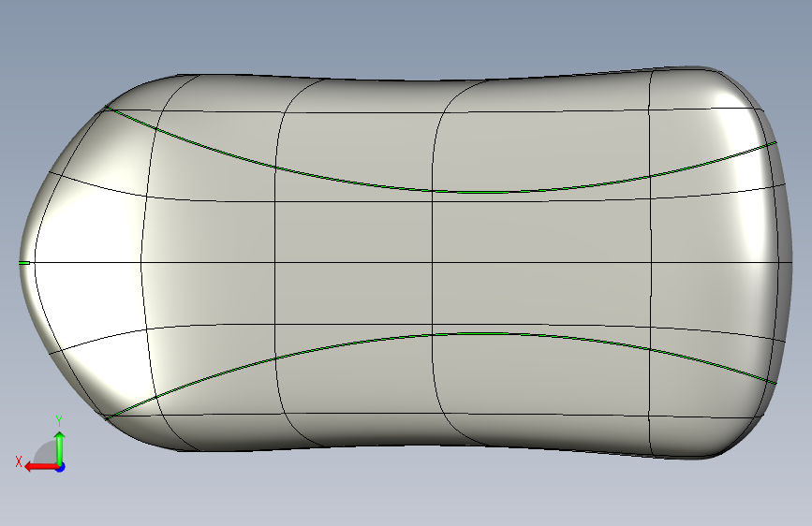Viewport: 812px width, 526px height.
Task: Select the horizontal centerline edge across the model
Action: tap(409, 263)
